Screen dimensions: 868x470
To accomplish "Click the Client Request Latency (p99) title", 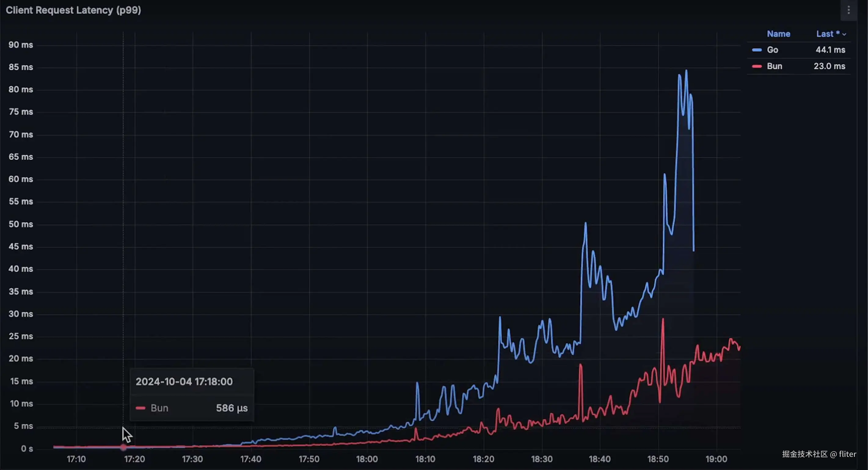I will point(73,10).
